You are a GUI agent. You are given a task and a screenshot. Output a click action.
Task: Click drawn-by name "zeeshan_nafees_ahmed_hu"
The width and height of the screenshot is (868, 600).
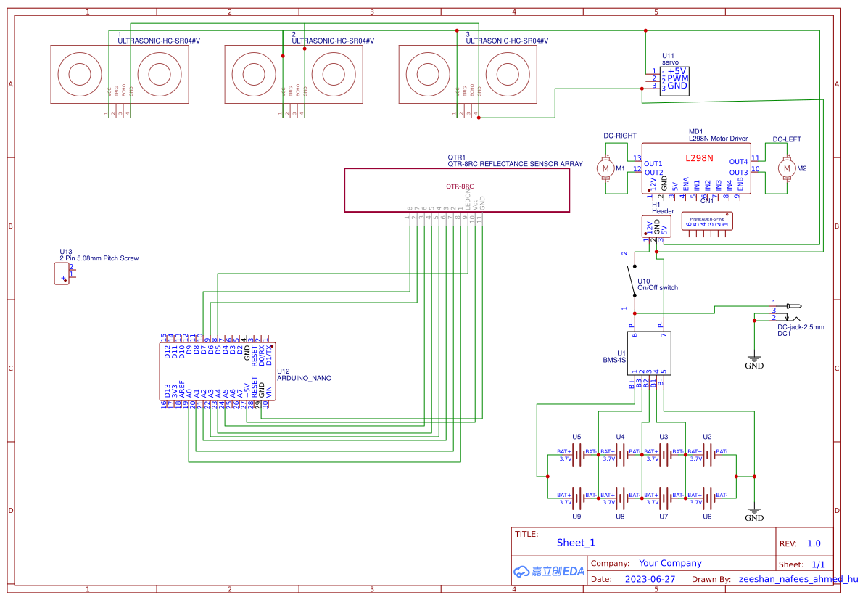[798, 579]
